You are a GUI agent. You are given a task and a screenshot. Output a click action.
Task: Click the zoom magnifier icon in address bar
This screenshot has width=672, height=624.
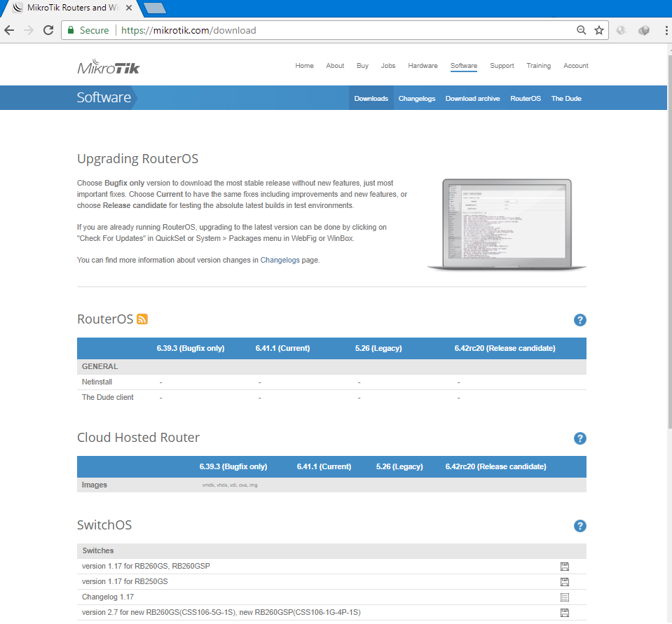(x=581, y=30)
